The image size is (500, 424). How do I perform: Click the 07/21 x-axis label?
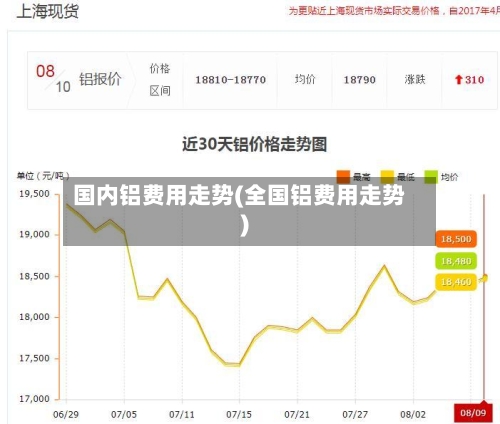click(297, 415)
